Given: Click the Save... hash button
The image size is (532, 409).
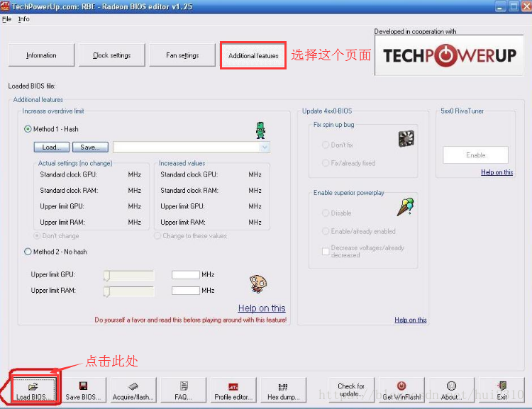Looking at the screenshot, I should [x=90, y=147].
